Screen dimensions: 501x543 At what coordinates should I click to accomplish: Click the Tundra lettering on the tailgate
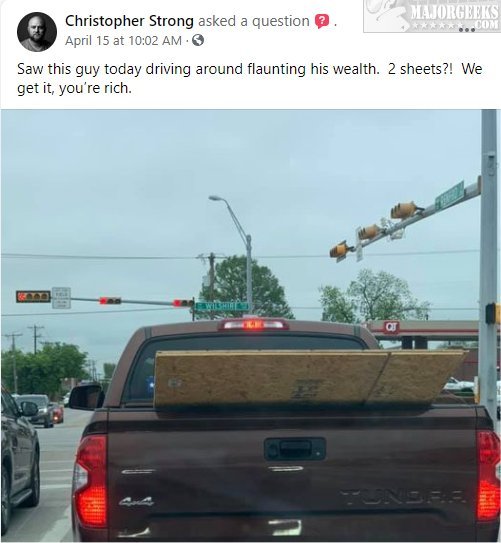tap(402, 498)
